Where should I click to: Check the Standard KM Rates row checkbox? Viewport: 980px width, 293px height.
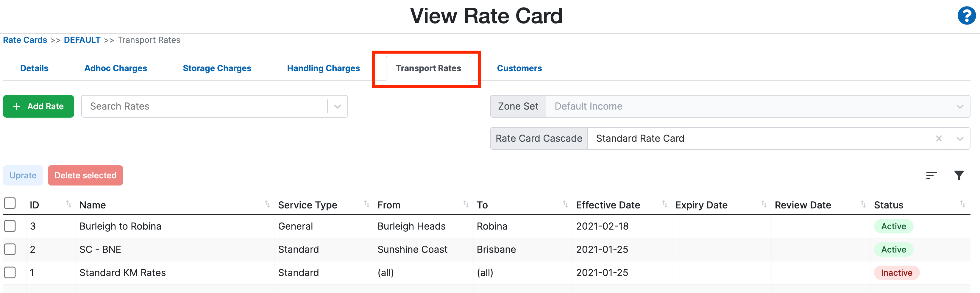click(x=10, y=272)
